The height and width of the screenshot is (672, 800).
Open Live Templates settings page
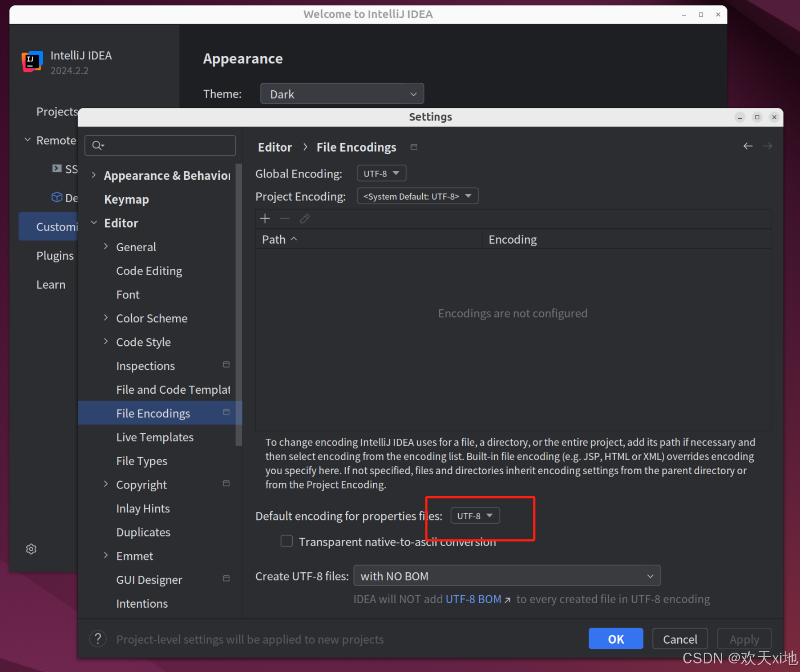pos(155,437)
